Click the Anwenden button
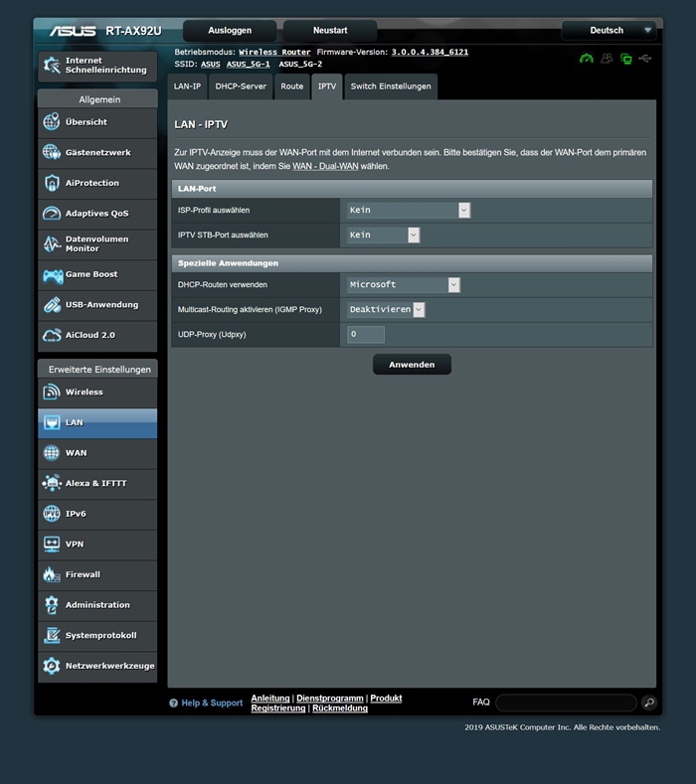This screenshot has height=784, width=696. click(x=412, y=365)
